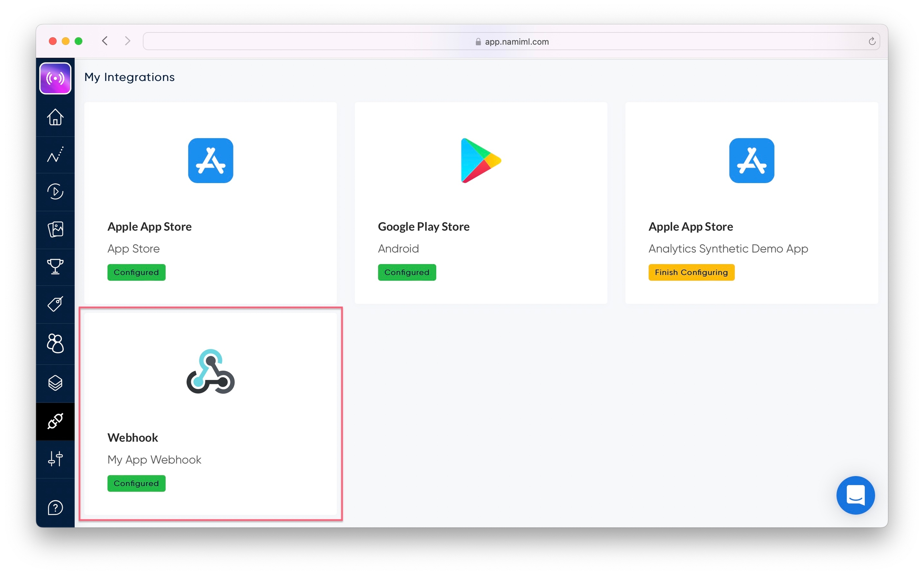Screen dimensions: 924x575
Task: Click the Finish Configuring badge
Action: pos(691,272)
